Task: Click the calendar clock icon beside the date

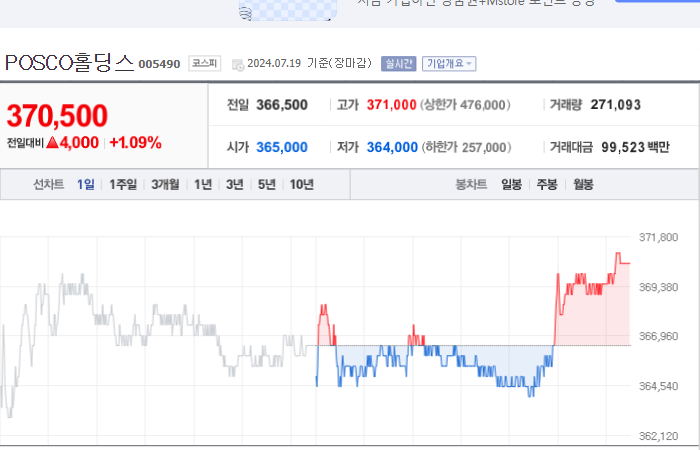Action: click(x=238, y=65)
